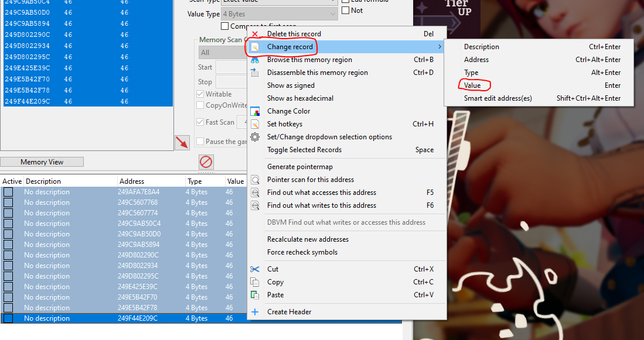644x340 pixels.
Task: Click the blue plus Create Header icon
Action: (255, 312)
